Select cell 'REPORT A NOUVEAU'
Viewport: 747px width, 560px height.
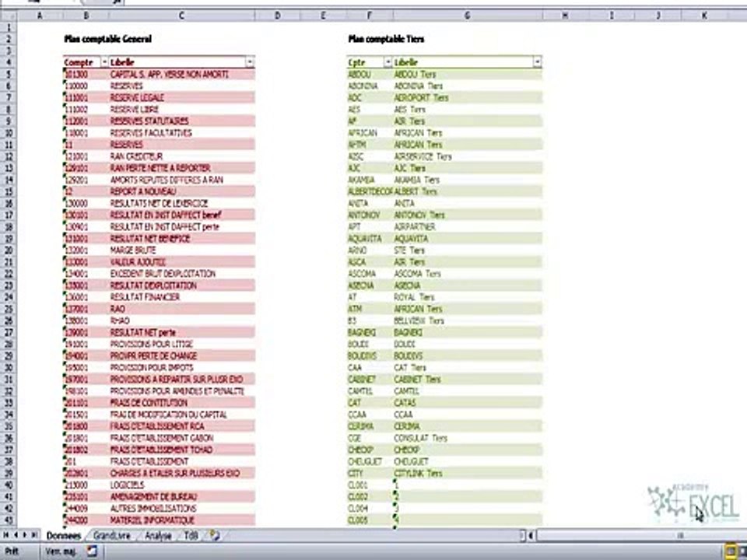click(x=182, y=191)
